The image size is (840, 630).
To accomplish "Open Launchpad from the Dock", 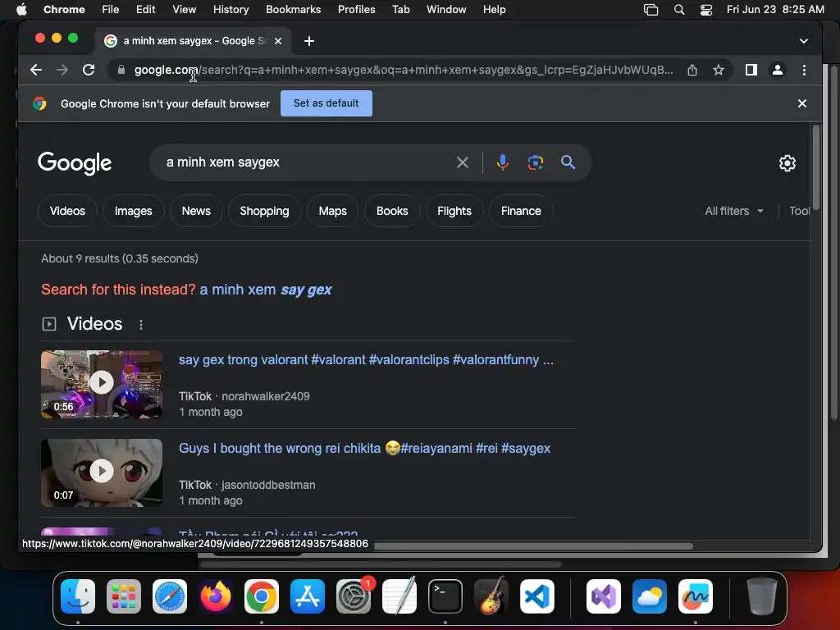I will pos(124,596).
